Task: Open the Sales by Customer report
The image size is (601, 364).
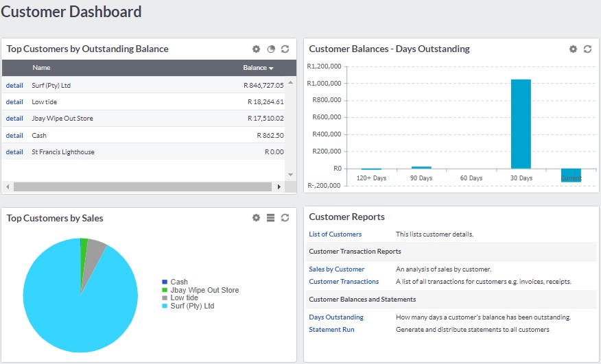Action: (x=336, y=269)
